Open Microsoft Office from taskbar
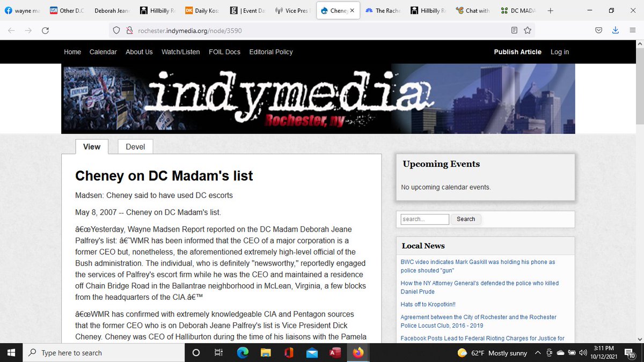This screenshot has height=362, width=644. (x=289, y=352)
